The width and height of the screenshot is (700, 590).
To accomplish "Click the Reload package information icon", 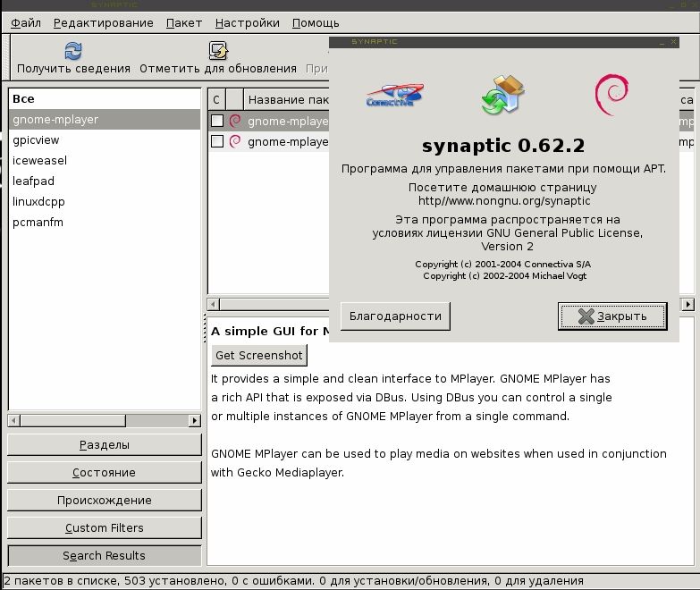I will pyautogui.click(x=73, y=50).
